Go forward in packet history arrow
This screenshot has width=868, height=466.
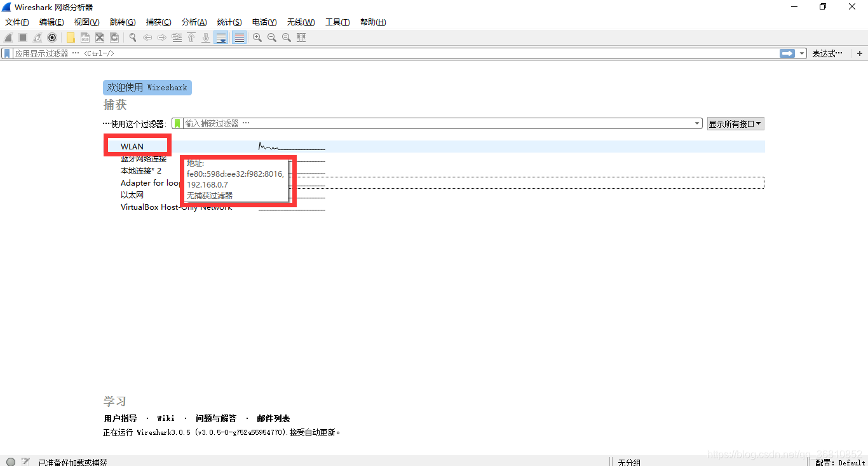point(162,38)
